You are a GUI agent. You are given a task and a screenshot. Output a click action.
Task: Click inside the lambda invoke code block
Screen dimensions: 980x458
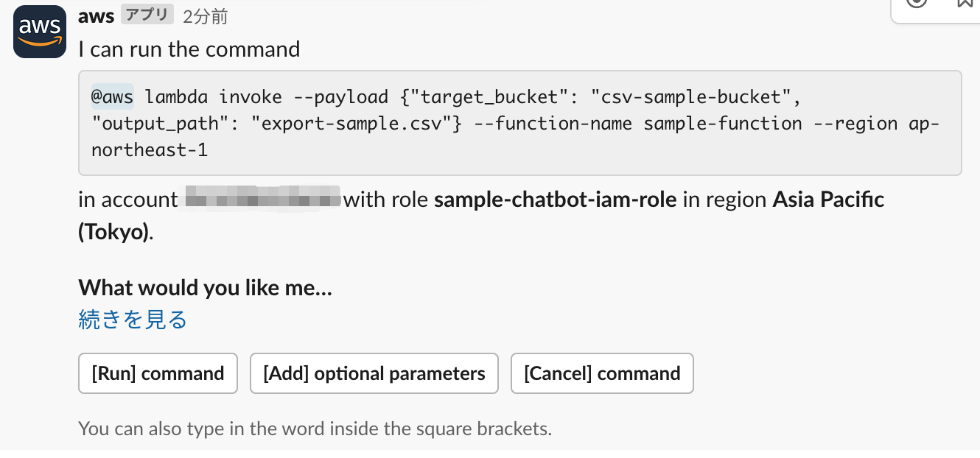pyautogui.click(x=519, y=123)
